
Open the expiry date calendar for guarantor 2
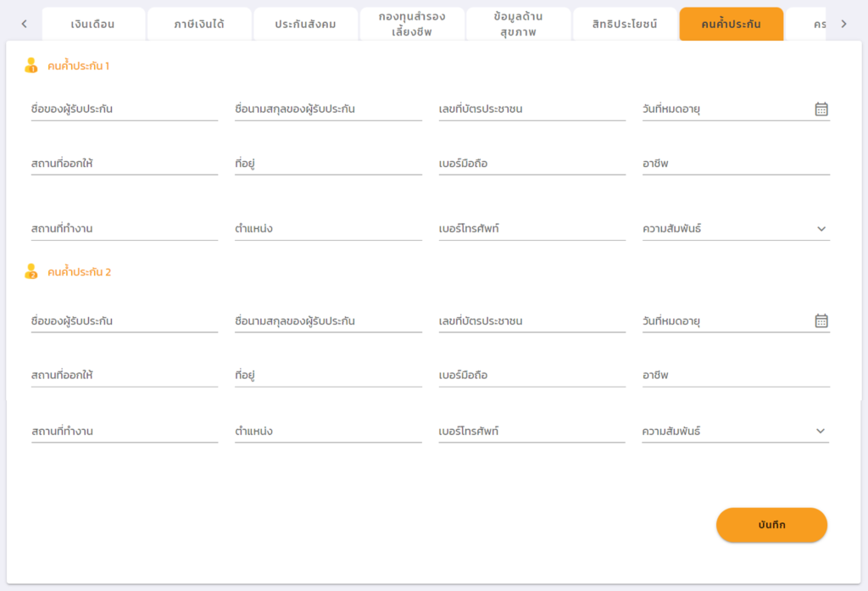[x=821, y=321]
